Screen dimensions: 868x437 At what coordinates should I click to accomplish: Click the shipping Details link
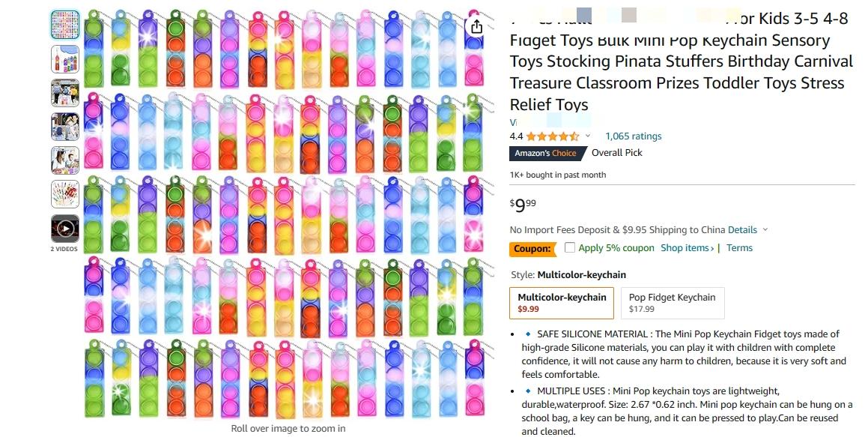742,229
